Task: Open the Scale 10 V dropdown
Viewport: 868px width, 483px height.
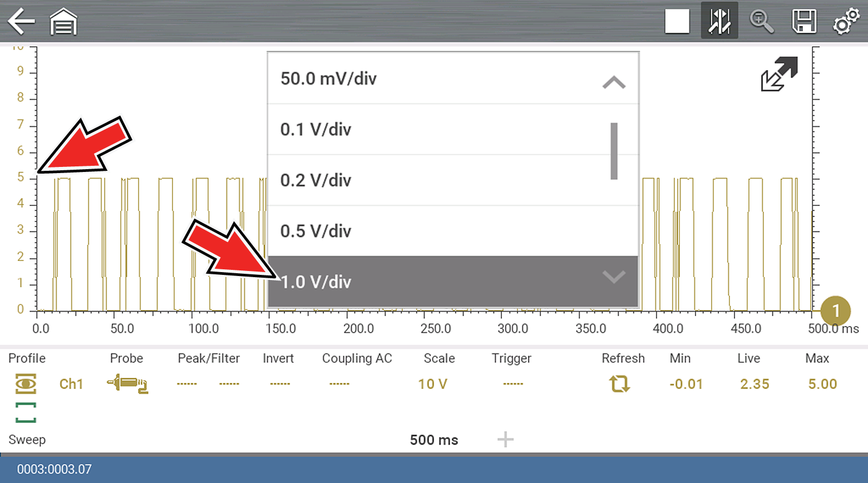Action: coord(432,384)
